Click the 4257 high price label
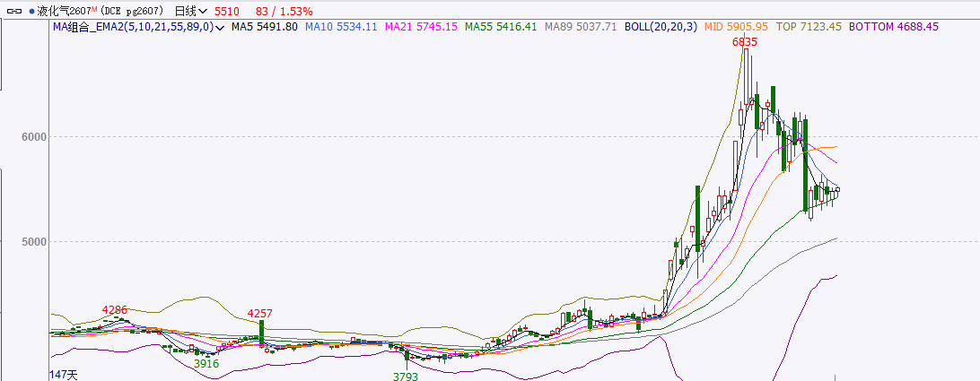 [260, 313]
